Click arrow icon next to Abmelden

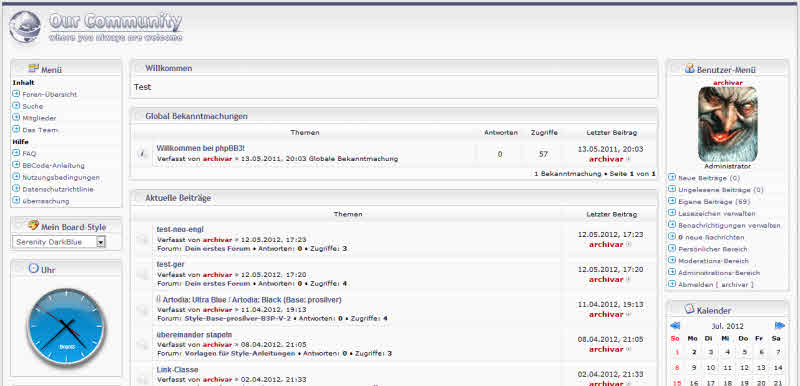[x=672, y=284]
